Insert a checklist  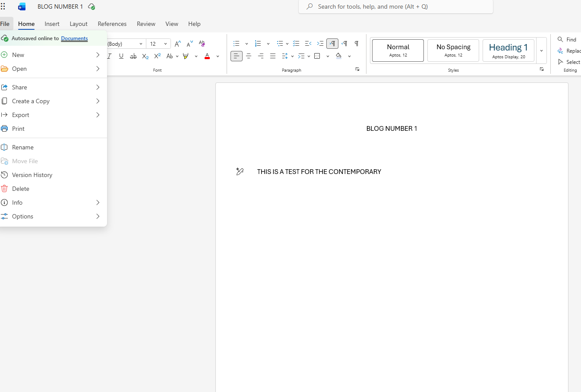pos(296,44)
